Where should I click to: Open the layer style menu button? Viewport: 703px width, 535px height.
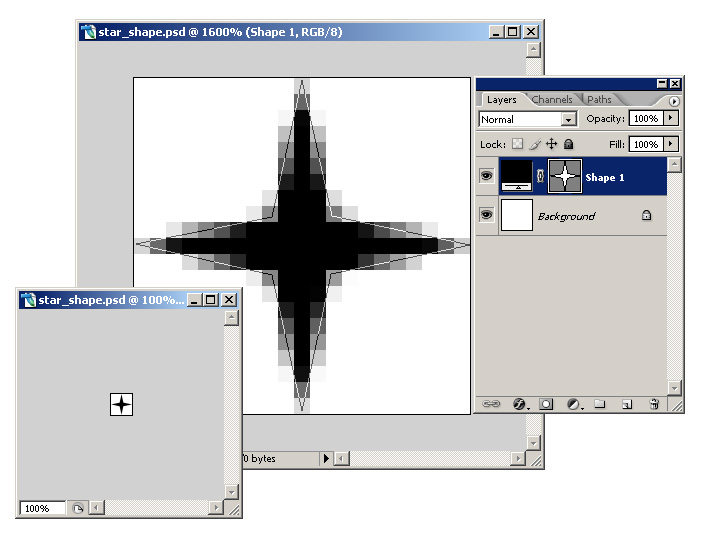(x=520, y=404)
